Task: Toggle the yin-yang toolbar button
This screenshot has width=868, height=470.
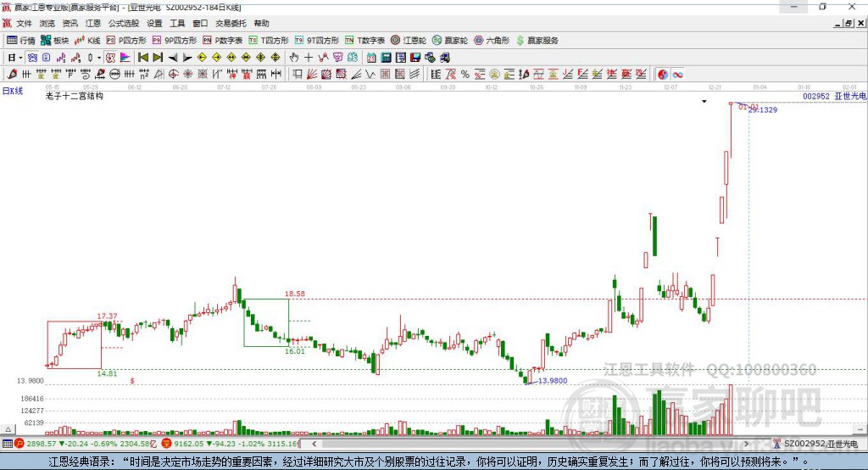Action: click(x=663, y=75)
